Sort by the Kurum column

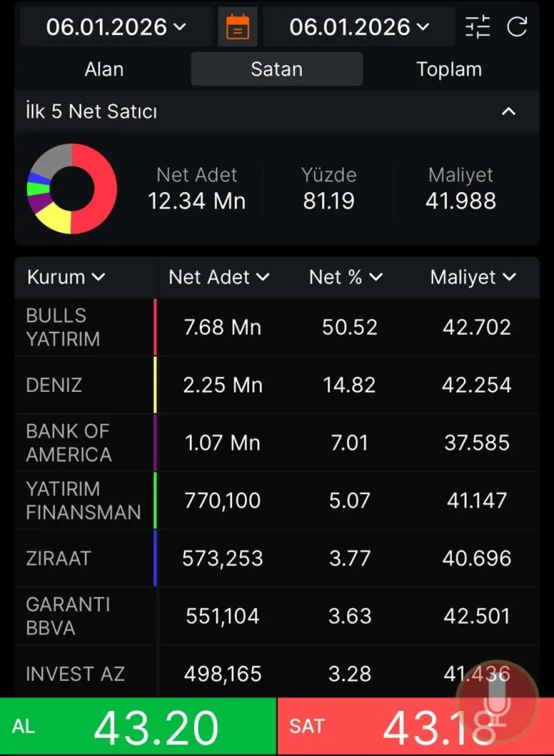[66, 277]
